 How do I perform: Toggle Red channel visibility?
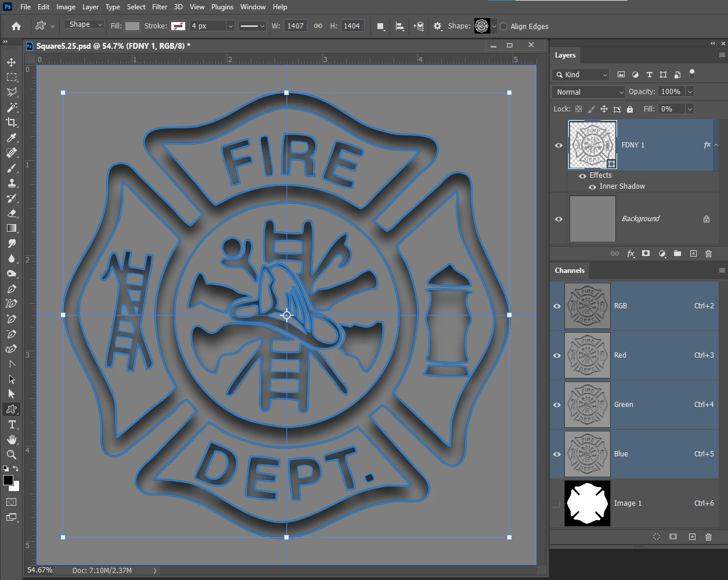(x=557, y=355)
